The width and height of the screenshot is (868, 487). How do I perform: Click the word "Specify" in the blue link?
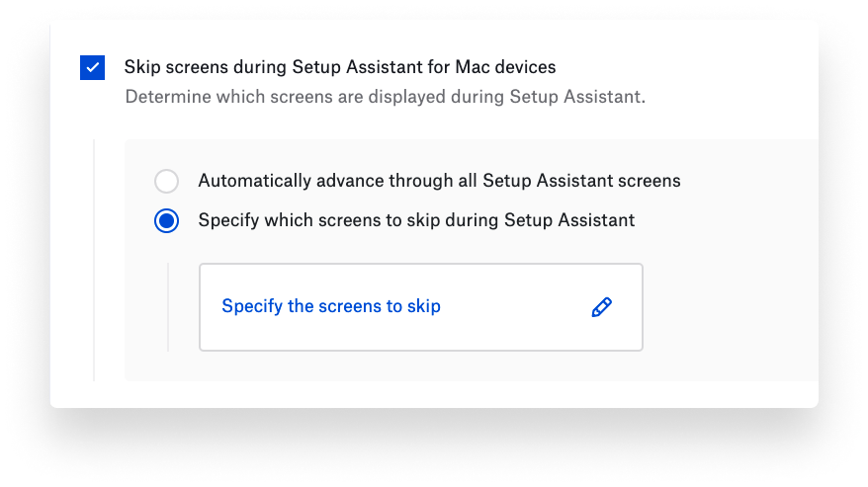coord(251,306)
